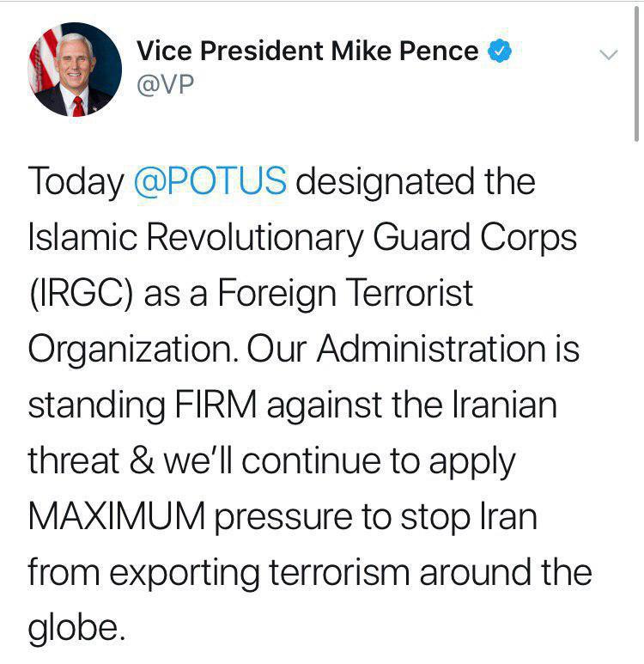The height and width of the screenshot is (664, 644).
Task: Click the blue verified badge icon
Action: pos(500,51)
